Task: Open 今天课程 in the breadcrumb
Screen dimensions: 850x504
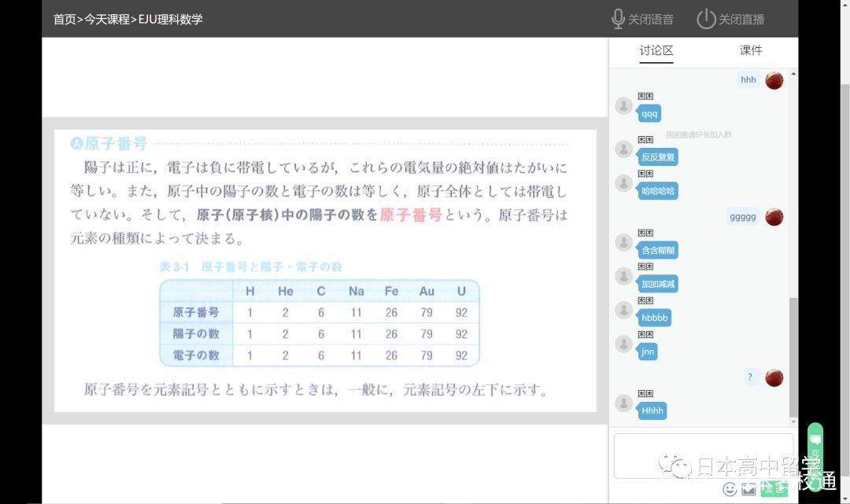Action: point(107,20)
